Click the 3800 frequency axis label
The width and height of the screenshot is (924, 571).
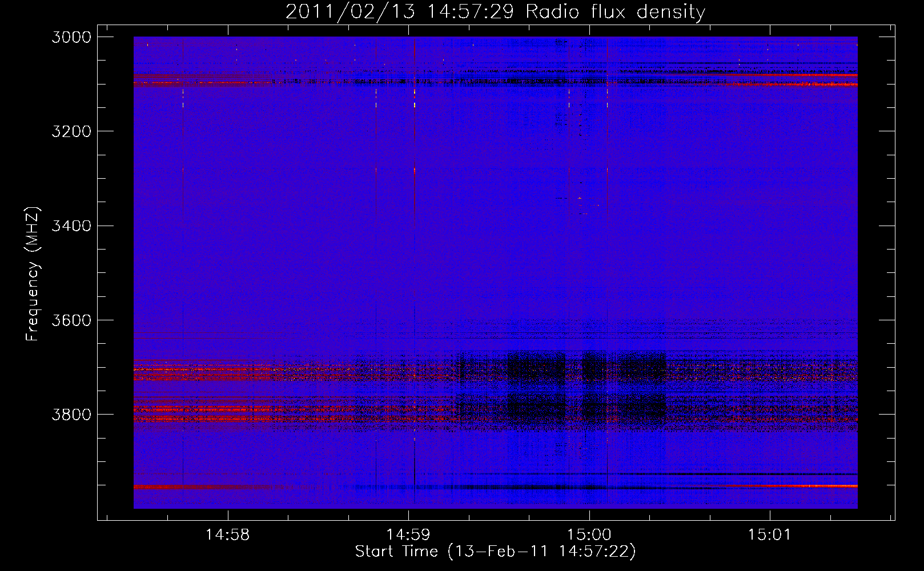click(x=71, y=414)
